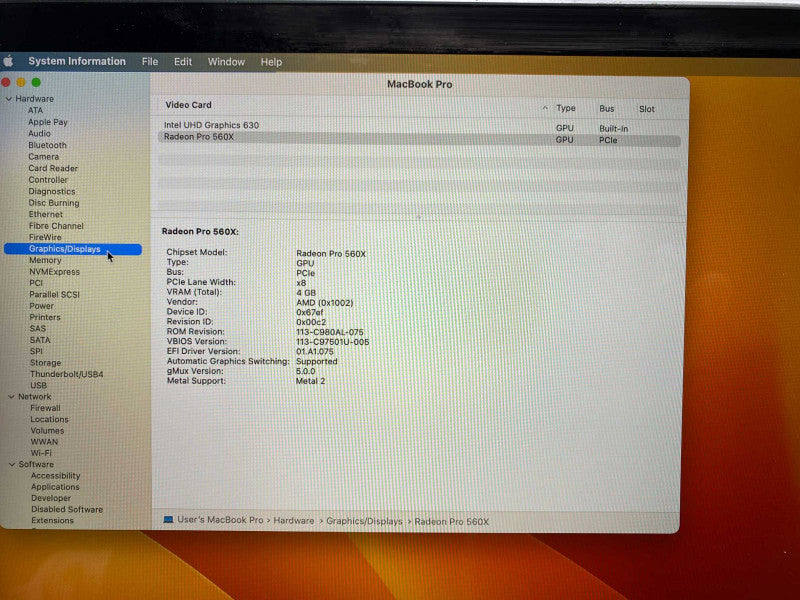Click the laptop icon in path bar
This screenshot has width=800, height=600.
point(168,519)
